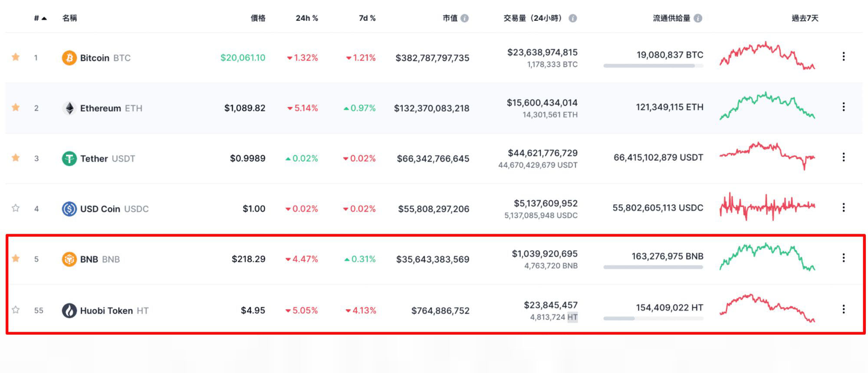Screen dimensions: 868x373
Task: Open BNB's 7-day sparkline chart
Action: coord(767,257)
